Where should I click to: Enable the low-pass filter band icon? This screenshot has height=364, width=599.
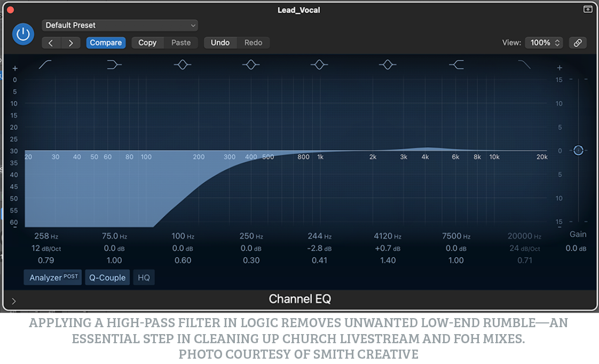(x=524, y=65)
